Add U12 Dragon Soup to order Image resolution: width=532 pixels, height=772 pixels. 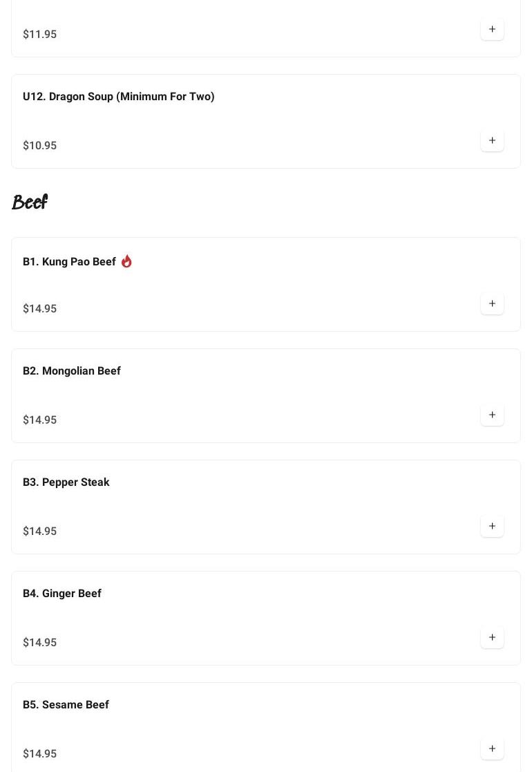[492, 141]
